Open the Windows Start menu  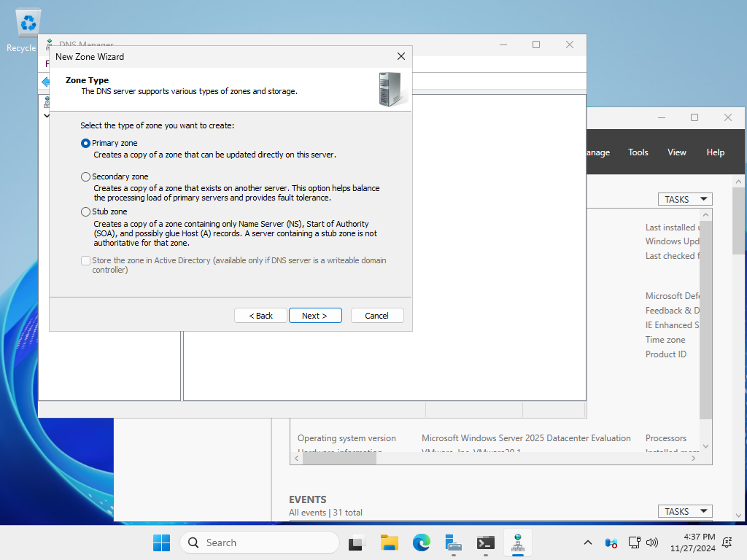161,542
